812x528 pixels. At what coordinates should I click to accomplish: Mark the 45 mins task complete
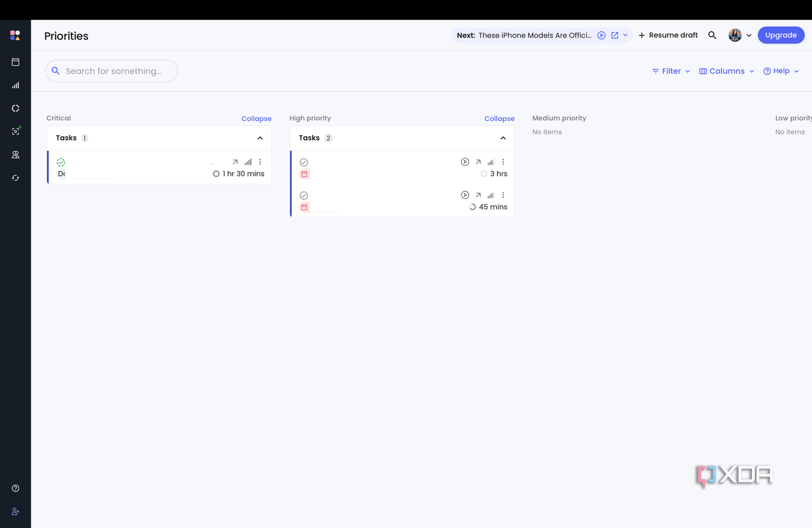(x=304, y=195)
